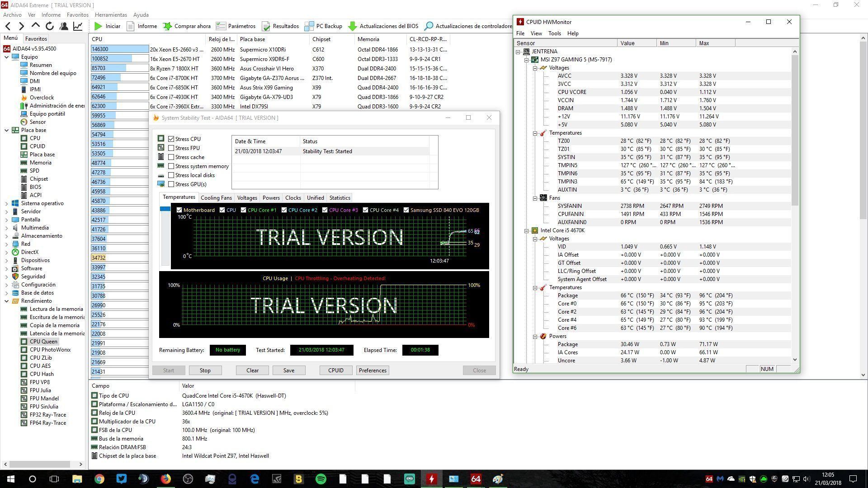
Task: Collapse the Rendimiento tree node
Action: pyautogui.click(x=7, y=301)
